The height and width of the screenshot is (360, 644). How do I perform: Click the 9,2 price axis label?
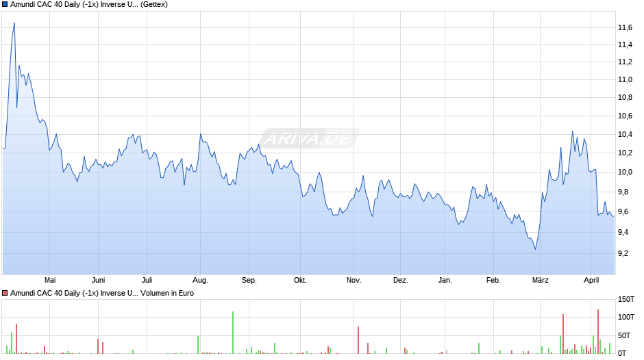coord(623,253)
